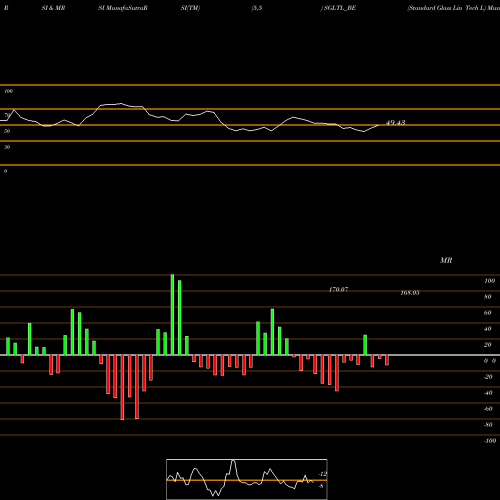Click the 40 label on MR axis
This screenshot has width=500, height=500.
488,329
